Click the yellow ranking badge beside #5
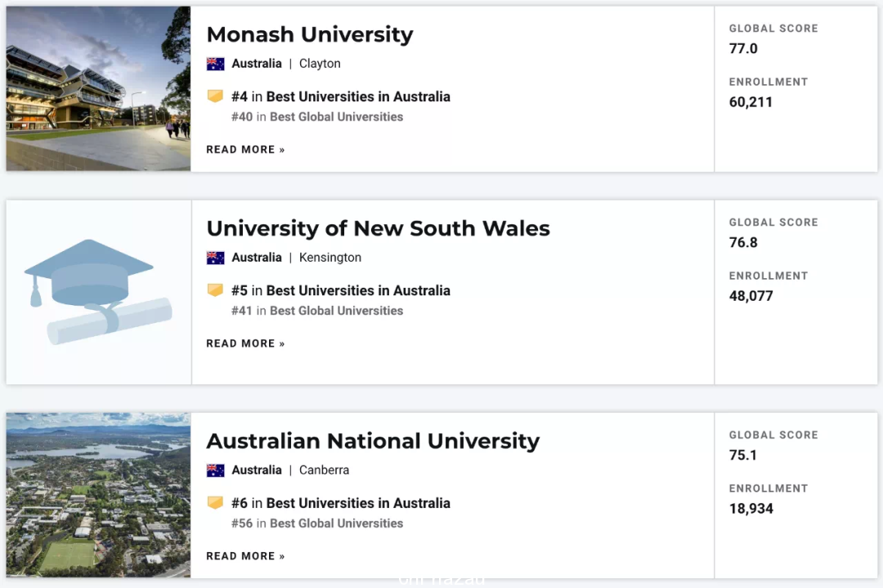This screenshot has height=588, width=883. [215, 290]
